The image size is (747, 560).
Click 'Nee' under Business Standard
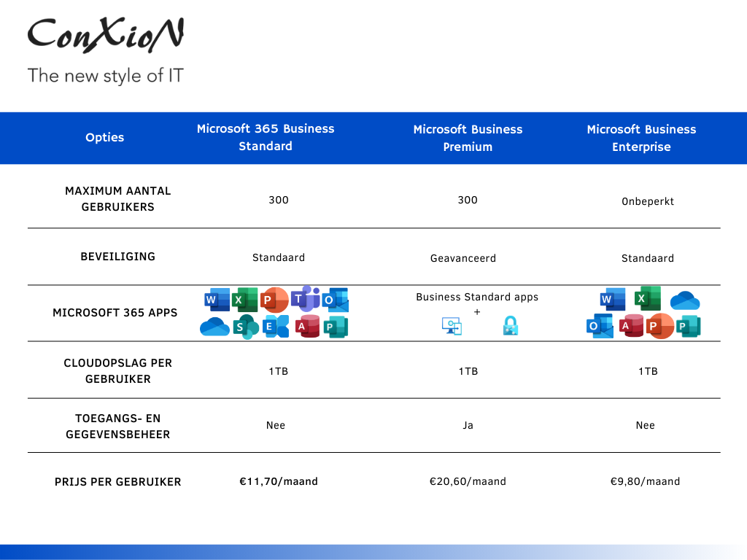[276, 425]
